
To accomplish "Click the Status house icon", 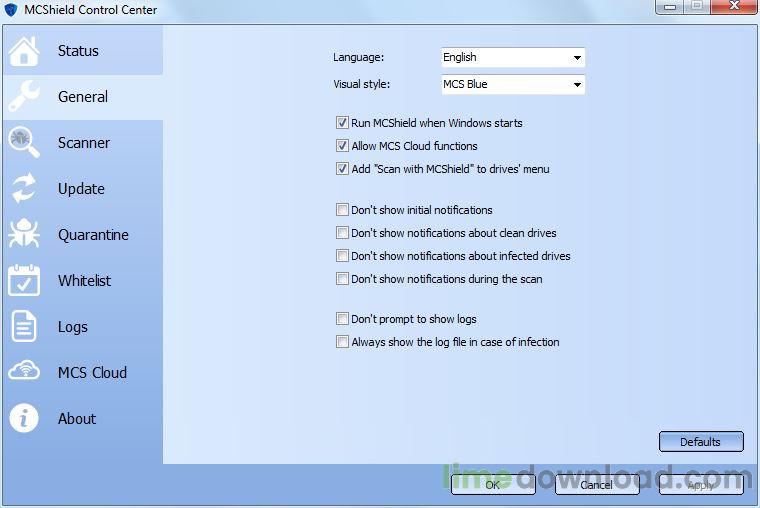I will coord(23,50).
